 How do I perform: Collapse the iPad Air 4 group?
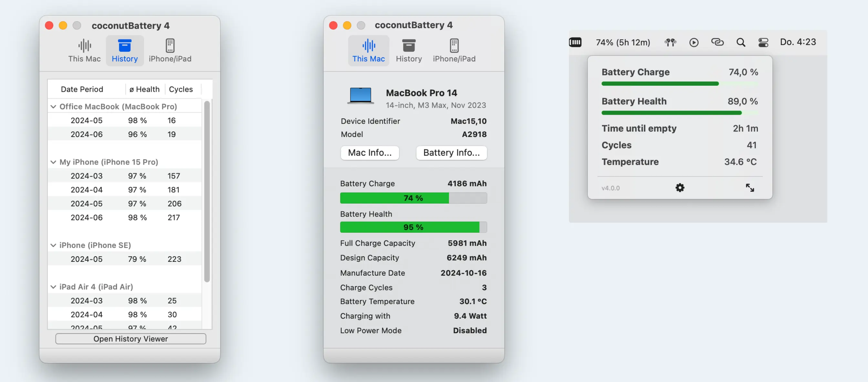click(53, 287)
